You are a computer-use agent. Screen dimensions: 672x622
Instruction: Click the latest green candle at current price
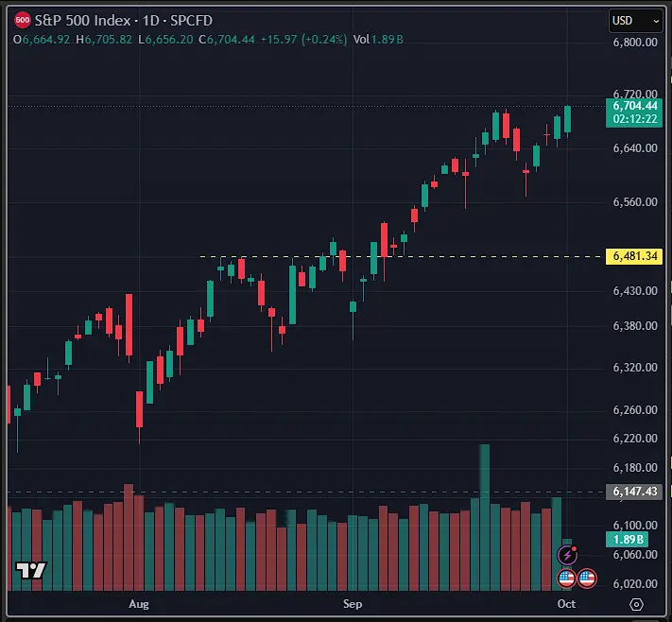[568, 119]
